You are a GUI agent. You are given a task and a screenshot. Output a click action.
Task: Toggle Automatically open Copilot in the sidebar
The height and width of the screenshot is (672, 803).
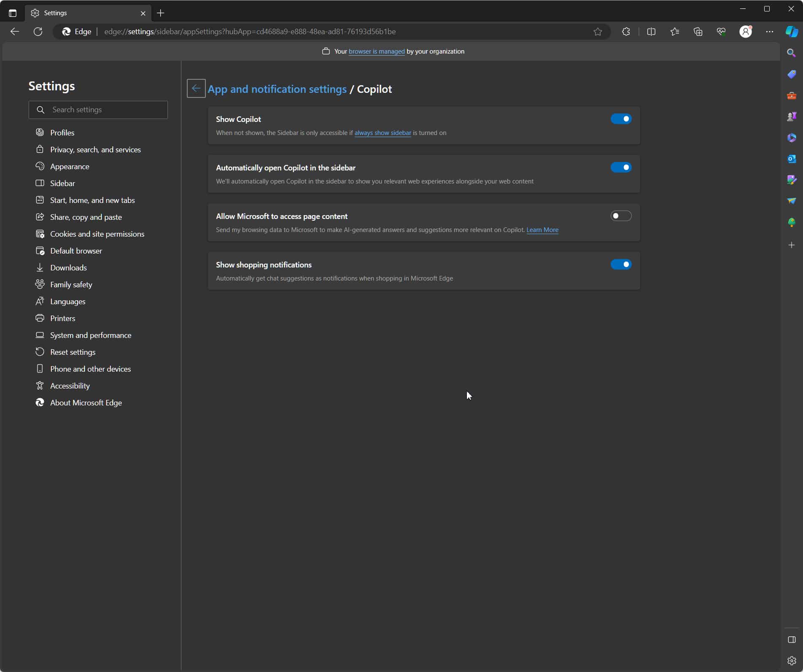(x=621, y=167)
